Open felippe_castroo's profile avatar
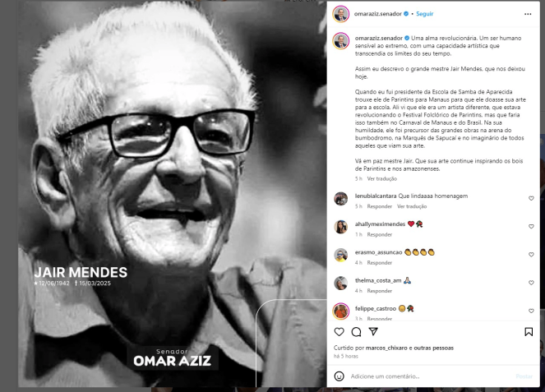545x392 pixels. [x=340, y=311]
